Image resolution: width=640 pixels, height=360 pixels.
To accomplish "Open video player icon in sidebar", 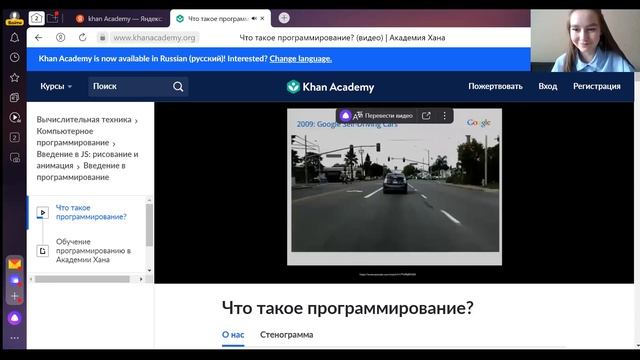I will pyautogui.click(x=14, y=117).
